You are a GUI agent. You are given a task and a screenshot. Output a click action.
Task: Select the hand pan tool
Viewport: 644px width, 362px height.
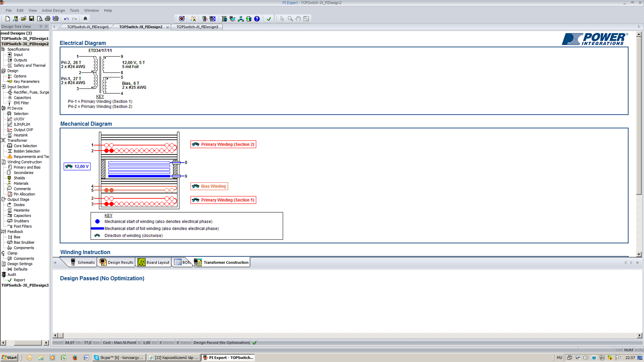tap(298, 19)
